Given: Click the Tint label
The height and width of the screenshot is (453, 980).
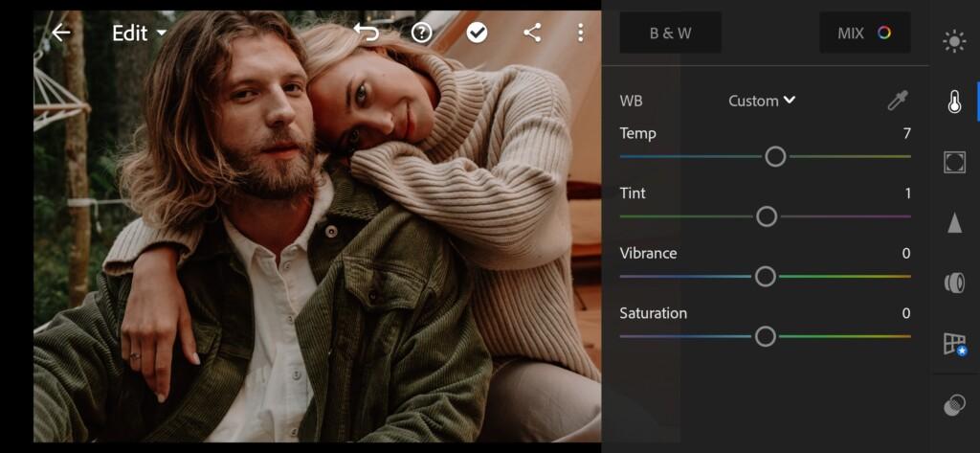Looking at the screenshot, I should coord(633,193).
